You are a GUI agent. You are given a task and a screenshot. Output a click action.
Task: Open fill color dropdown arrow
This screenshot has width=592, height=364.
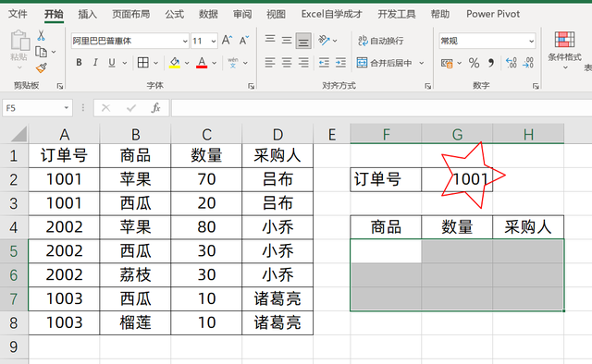coord(187,63)
